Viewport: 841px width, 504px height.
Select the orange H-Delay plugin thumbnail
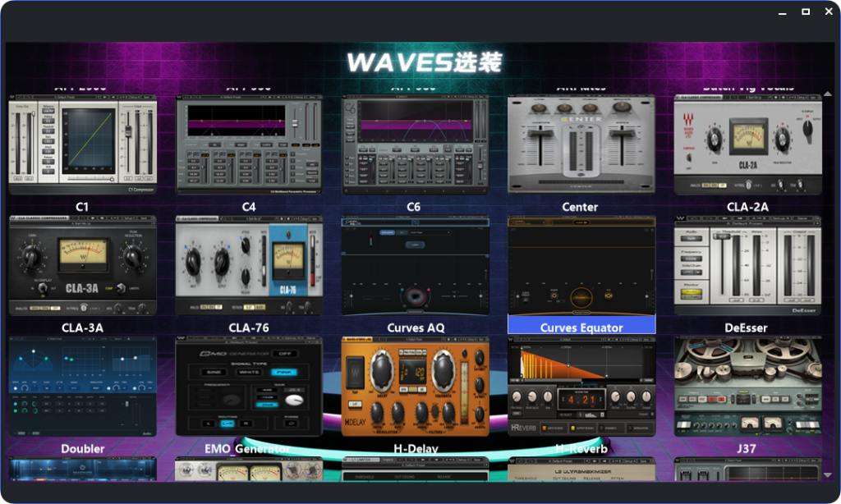[415, 386]
